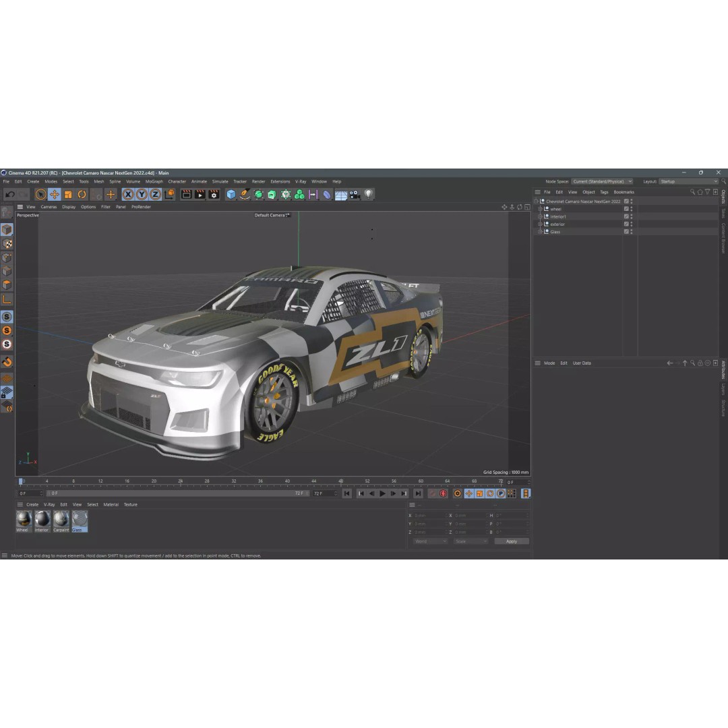
Task: Click the Coordinate System cube icon
Action: pos(169,194)
